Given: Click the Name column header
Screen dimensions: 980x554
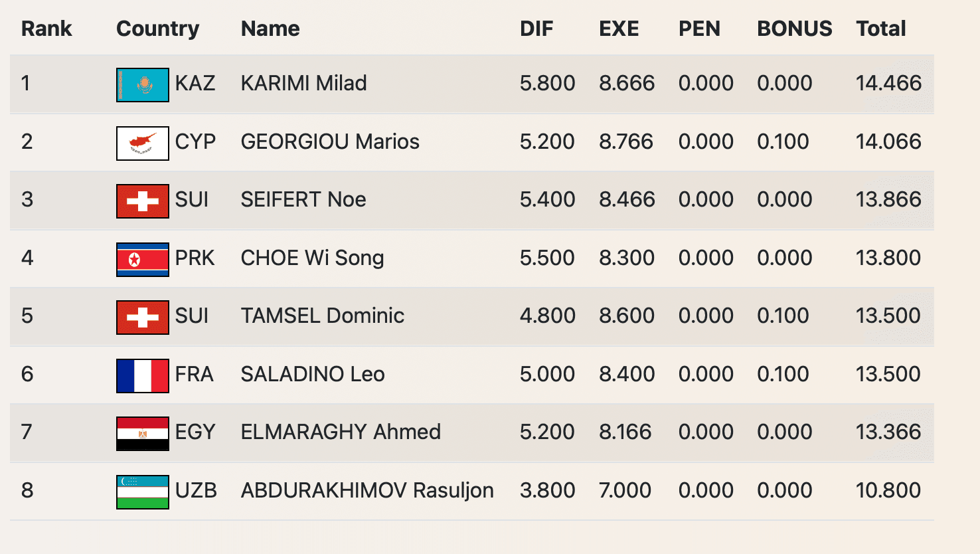Looking at the screenshot, I should pyautogui.click(x=270, y=29).
